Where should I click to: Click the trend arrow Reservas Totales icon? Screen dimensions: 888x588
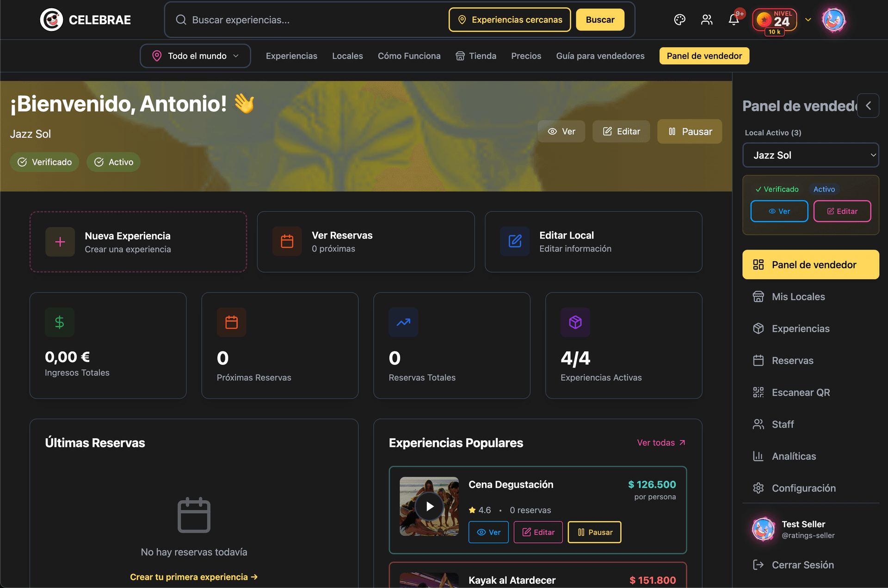tap(403, 322)
